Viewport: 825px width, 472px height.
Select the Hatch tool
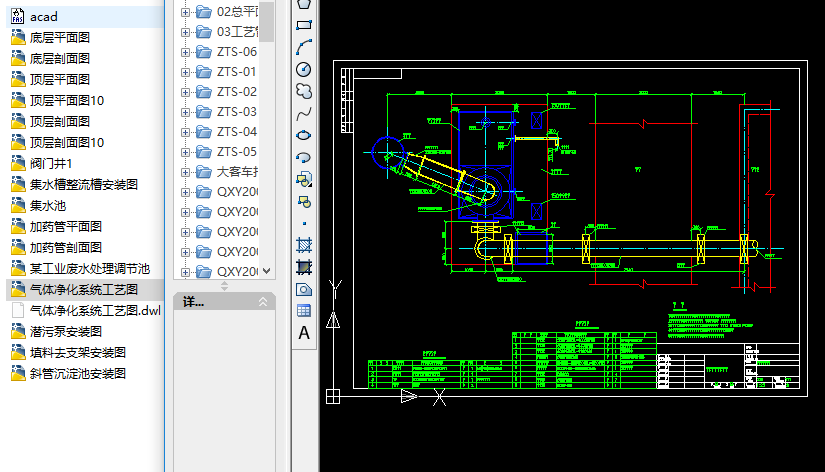pyautogui.click(x=305, y=245)
